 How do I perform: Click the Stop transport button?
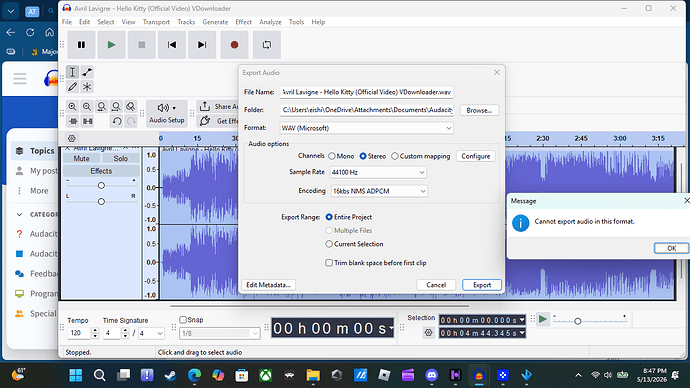click(x=141, y=44)
